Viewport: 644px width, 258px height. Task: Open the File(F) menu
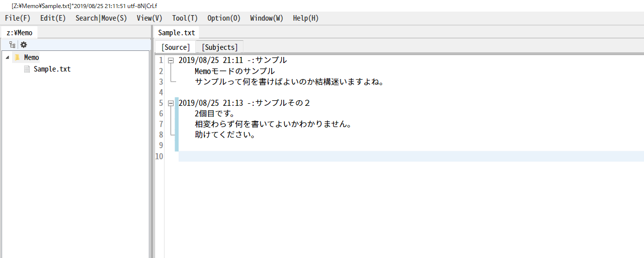(18, 18)
